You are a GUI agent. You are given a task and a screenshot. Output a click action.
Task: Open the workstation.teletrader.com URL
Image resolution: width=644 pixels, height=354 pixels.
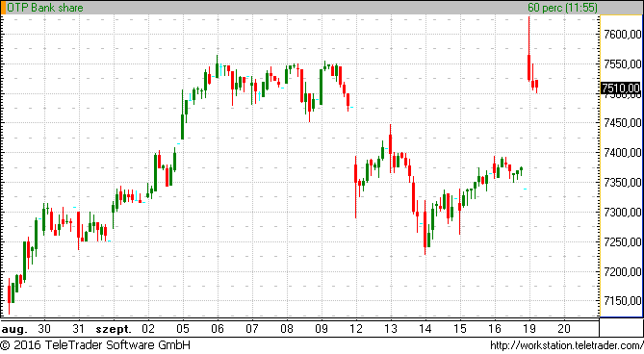pyautogui.click(x=567, y=345)
